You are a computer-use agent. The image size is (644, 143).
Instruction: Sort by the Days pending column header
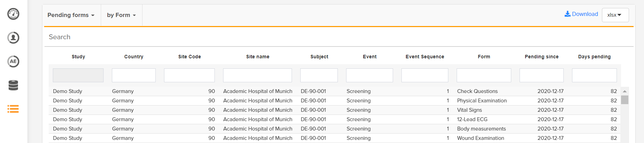[594, 57]
